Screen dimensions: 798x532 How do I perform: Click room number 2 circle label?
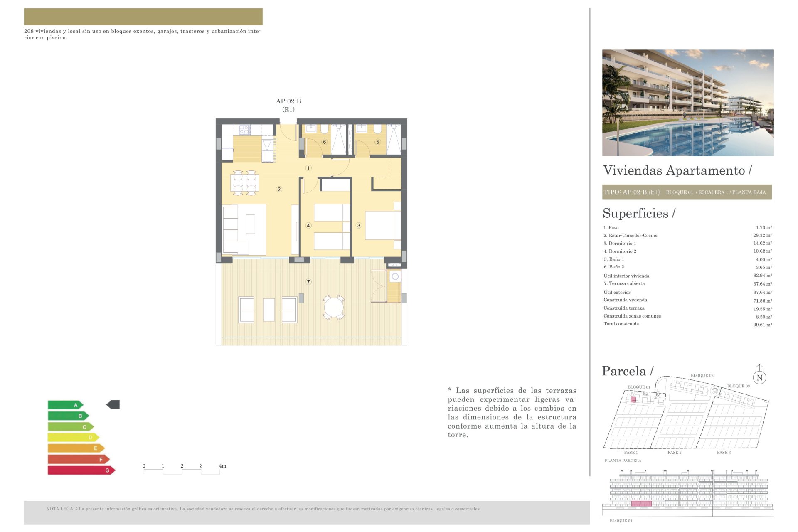(279, 189)
